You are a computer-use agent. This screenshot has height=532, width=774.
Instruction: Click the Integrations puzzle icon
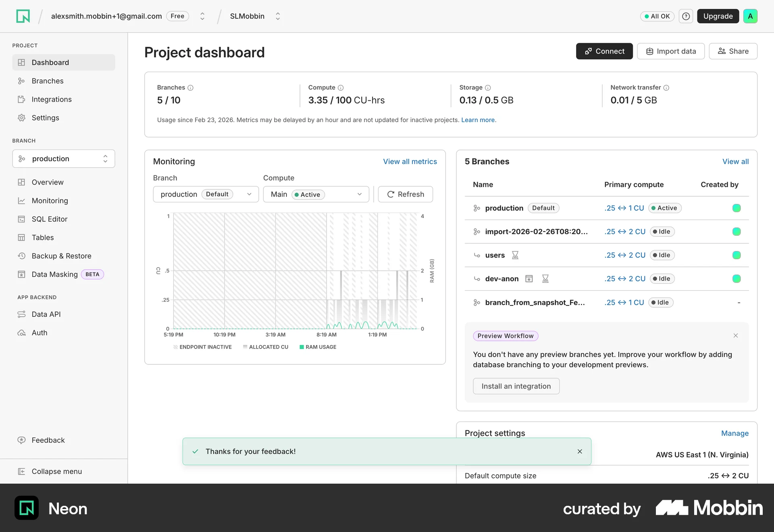tap(22, 100)
